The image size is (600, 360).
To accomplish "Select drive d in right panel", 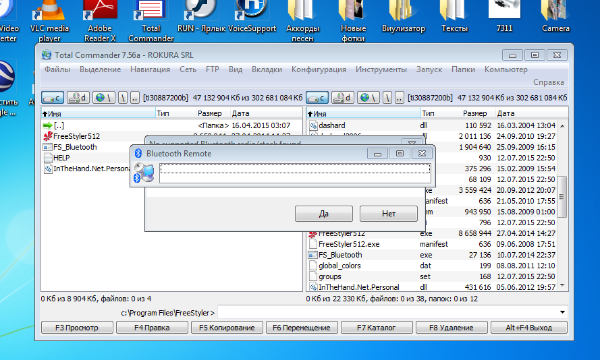I will [x=343, y=98].
